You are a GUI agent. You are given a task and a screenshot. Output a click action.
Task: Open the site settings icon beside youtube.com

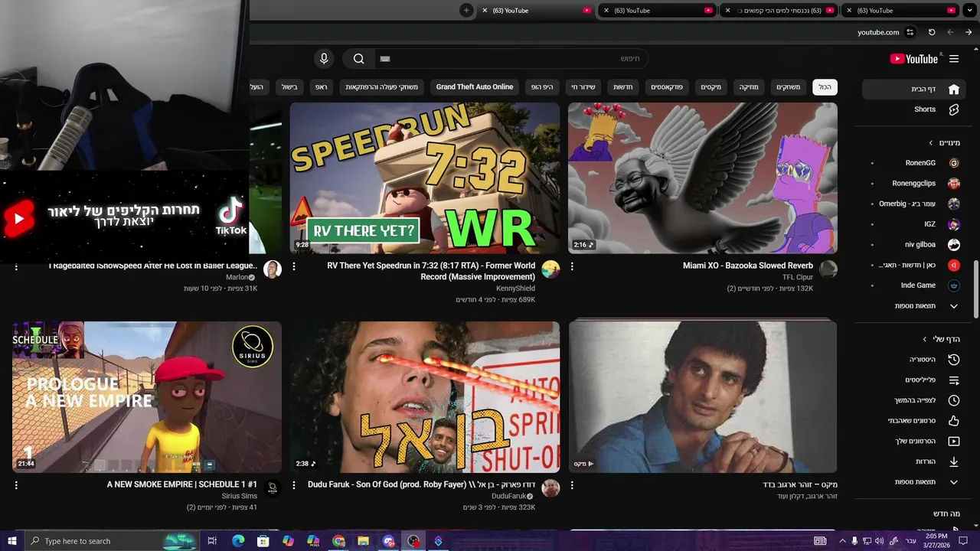910,32
